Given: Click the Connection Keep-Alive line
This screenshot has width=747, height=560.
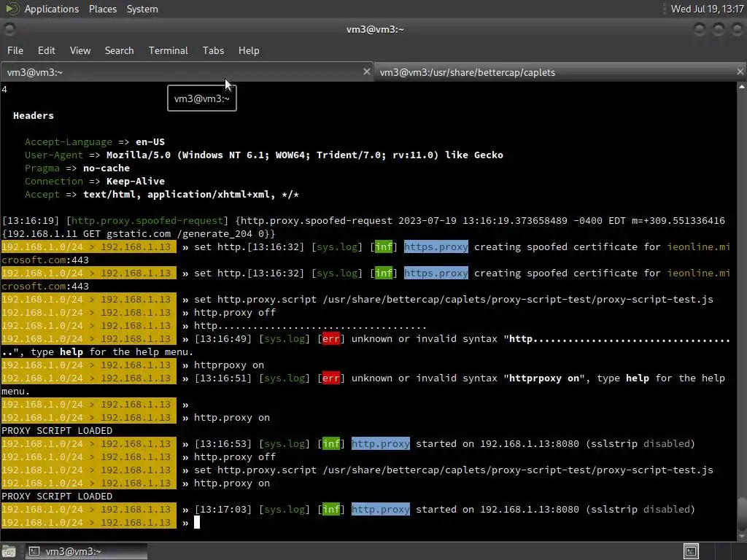Looking at the screenshot, I should [x=95, y=182].
